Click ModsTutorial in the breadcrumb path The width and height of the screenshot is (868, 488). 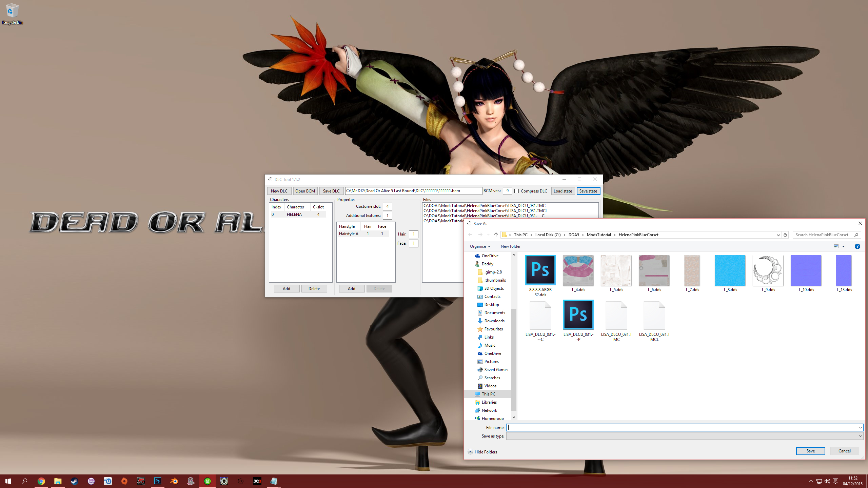click(599, 235)
